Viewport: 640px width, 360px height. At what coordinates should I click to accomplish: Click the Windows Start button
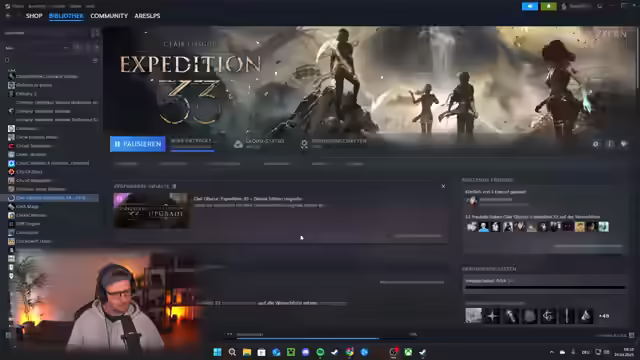coord(218,352)
